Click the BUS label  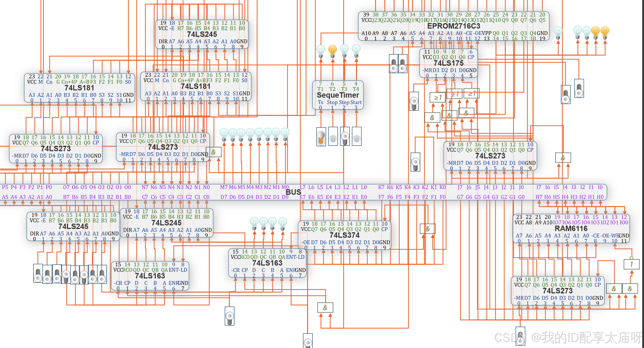point(293,192)
